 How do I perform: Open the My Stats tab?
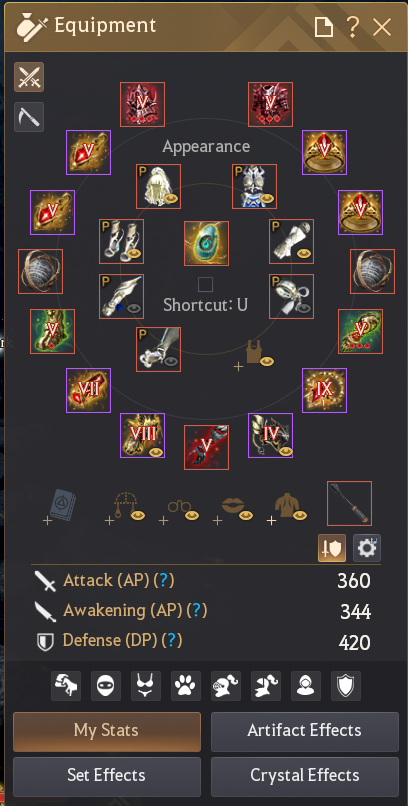107,731
